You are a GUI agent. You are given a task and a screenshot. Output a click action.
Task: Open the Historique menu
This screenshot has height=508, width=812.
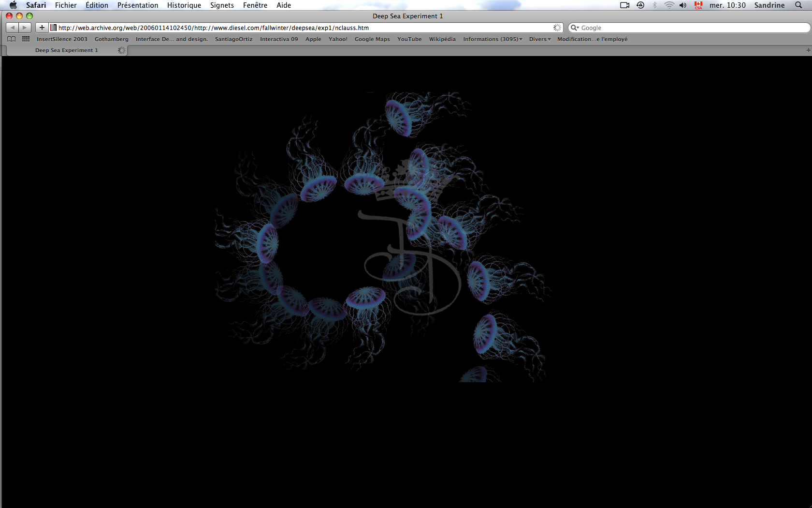coord(184,5)
